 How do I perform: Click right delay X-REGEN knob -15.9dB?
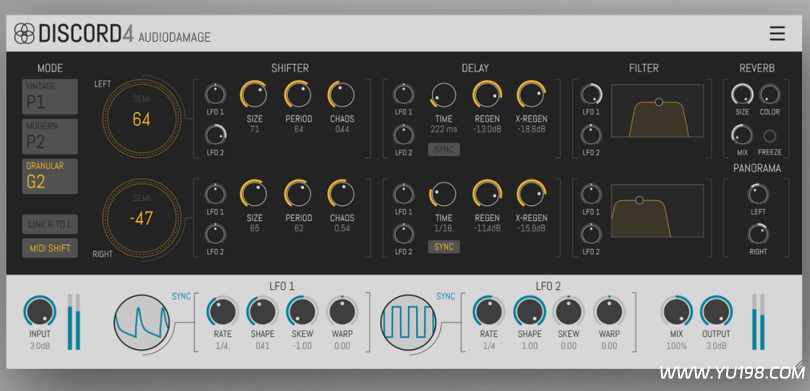click(532, 194)
